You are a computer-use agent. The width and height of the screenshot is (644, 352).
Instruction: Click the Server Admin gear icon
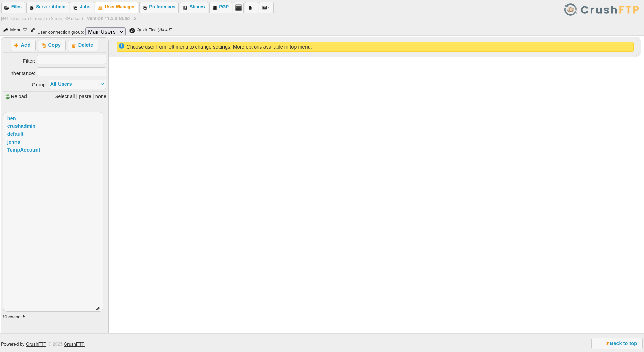(32, 7)
